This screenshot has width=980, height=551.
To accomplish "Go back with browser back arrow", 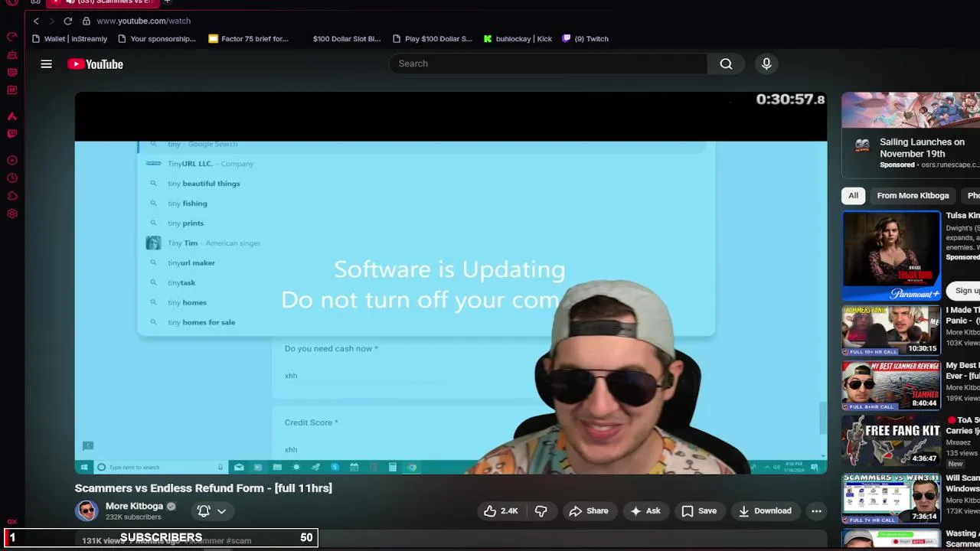I will coord(36,21).
